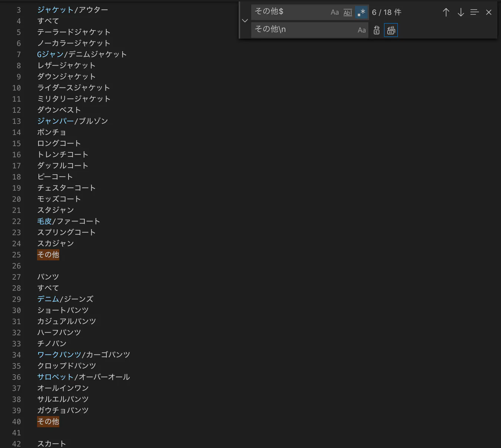Toggle Find in Selection
The width and height of the screenshot is (501, 448).
point(474,12)
